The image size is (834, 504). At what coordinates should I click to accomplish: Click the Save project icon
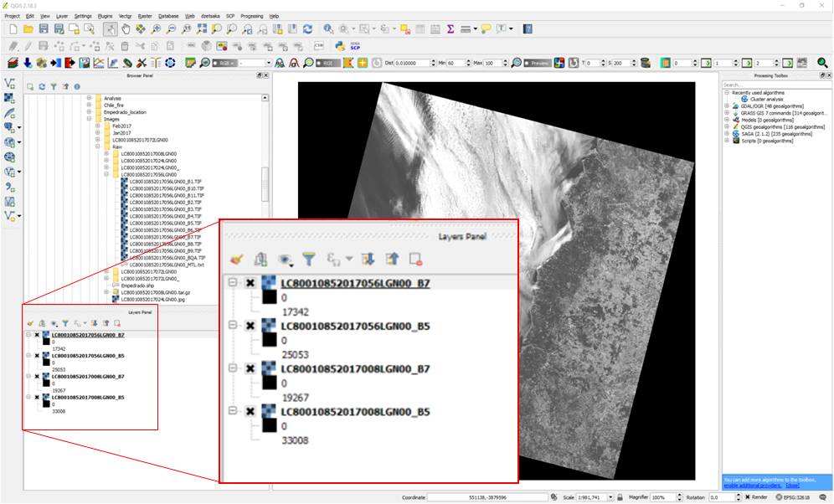click(x=44, y=29)
